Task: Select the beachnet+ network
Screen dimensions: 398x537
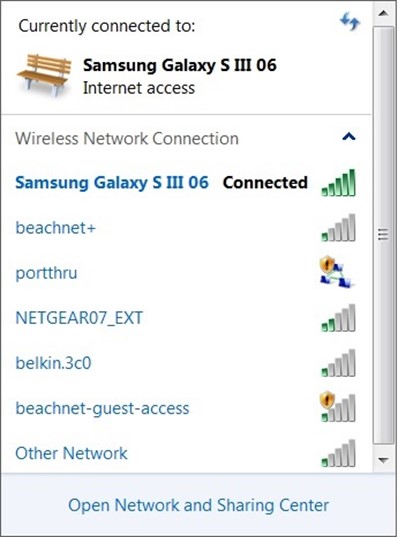Action: point(186,228)
